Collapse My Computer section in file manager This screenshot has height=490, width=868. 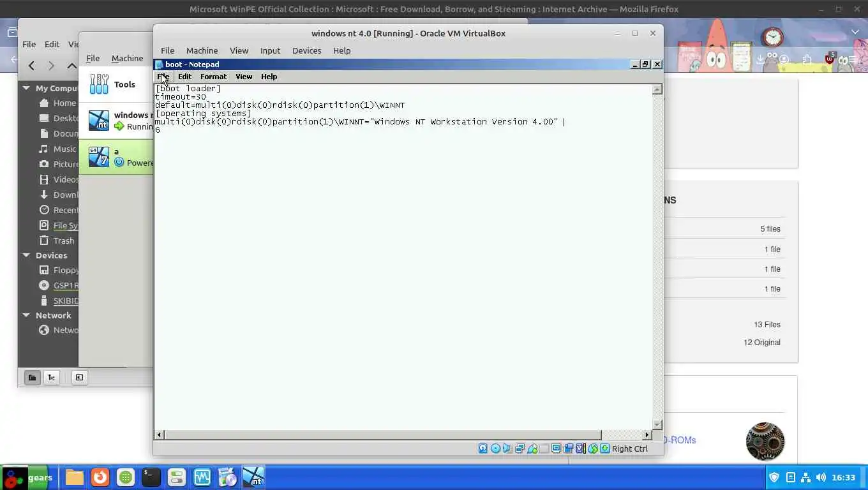(26, 89)
